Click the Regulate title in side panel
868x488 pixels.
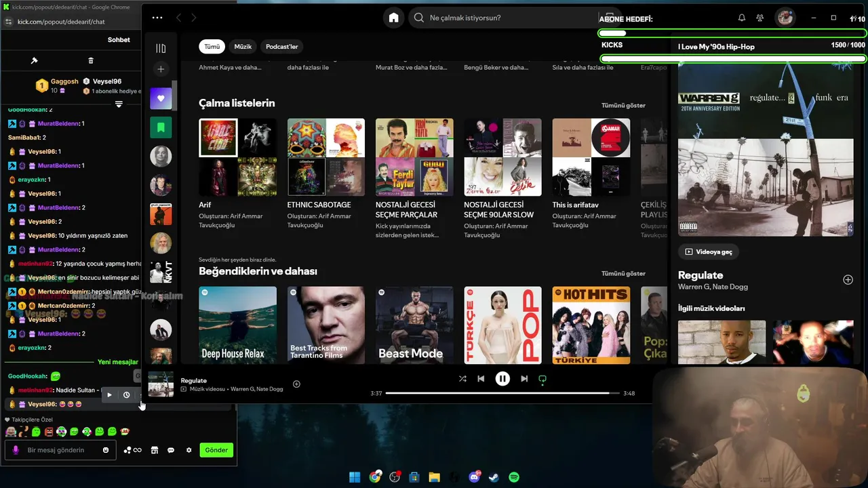(701, 275)
